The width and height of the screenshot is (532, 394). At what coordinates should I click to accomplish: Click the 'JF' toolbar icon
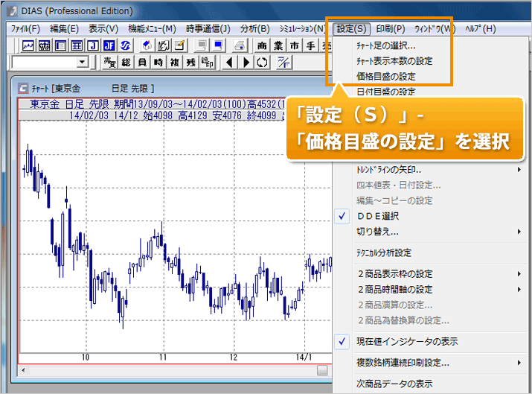pyautogui.click(x=110, y=45)
